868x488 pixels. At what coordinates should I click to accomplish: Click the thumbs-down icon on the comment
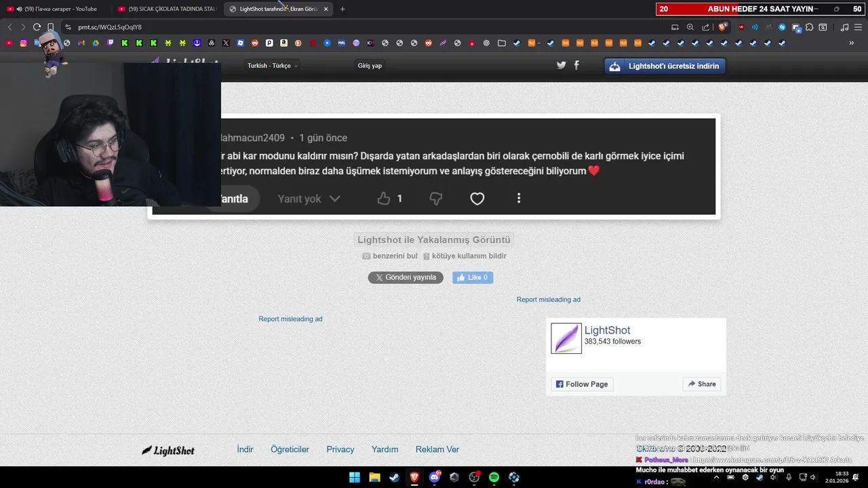(x=436, y=198)
